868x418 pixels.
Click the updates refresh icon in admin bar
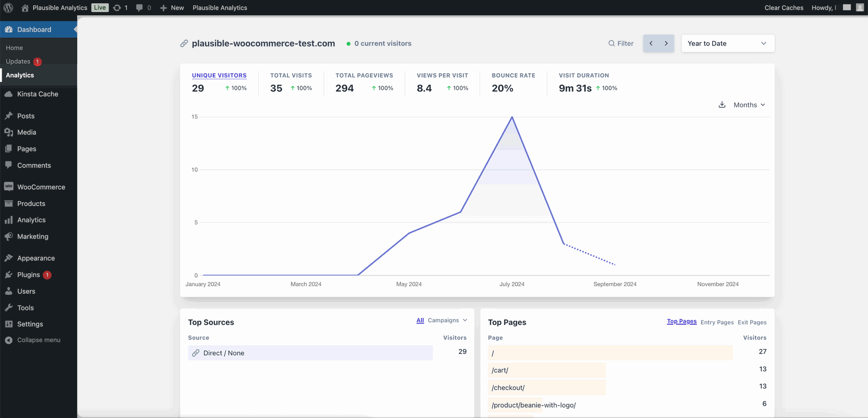point(117,8)
